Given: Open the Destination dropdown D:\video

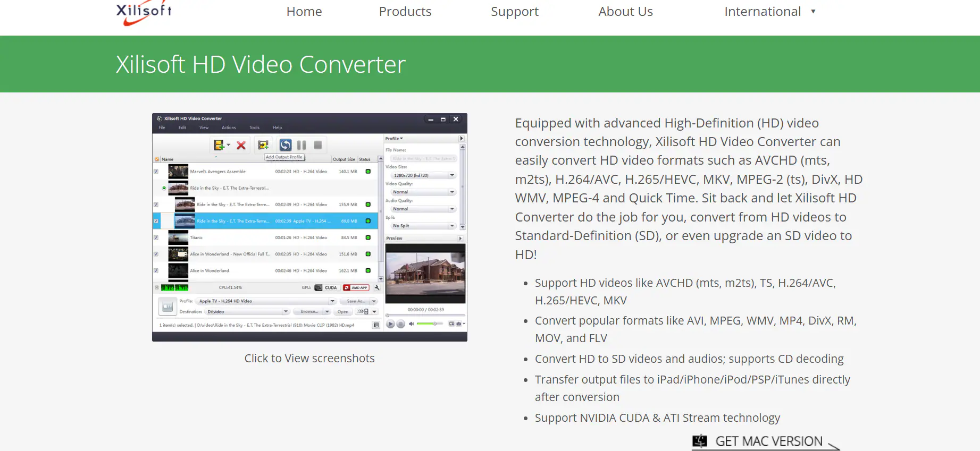Looking at the screenshot, I should (x=247, y=312).
